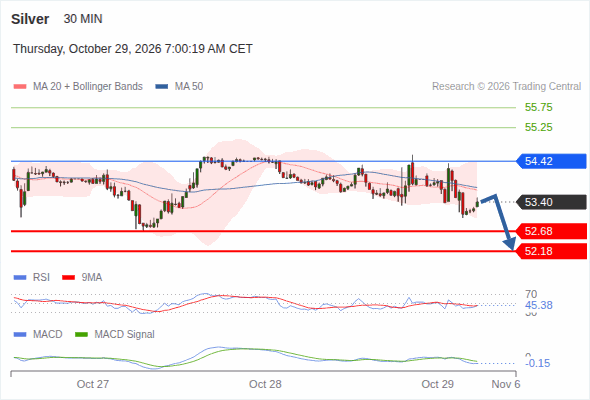Click the Nov 6 date axis label
The width and height of the screenshot is (590, 400).
click(506, 384)
